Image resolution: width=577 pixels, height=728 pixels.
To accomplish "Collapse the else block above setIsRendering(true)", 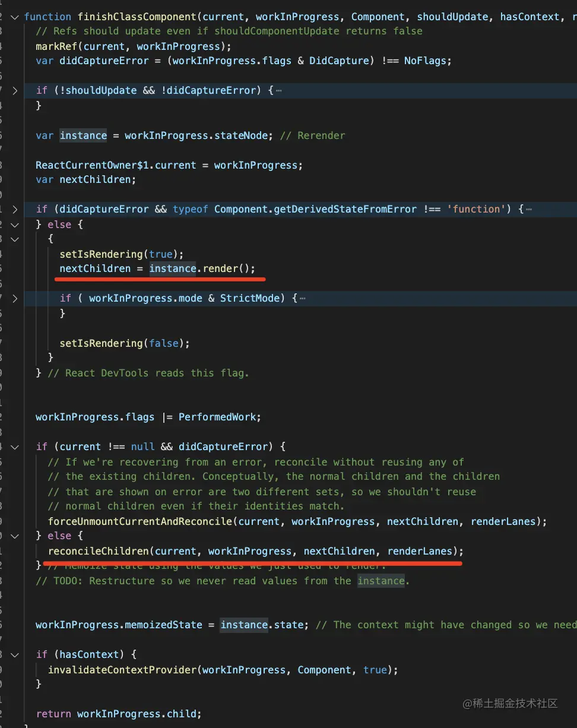I will 15,224.
